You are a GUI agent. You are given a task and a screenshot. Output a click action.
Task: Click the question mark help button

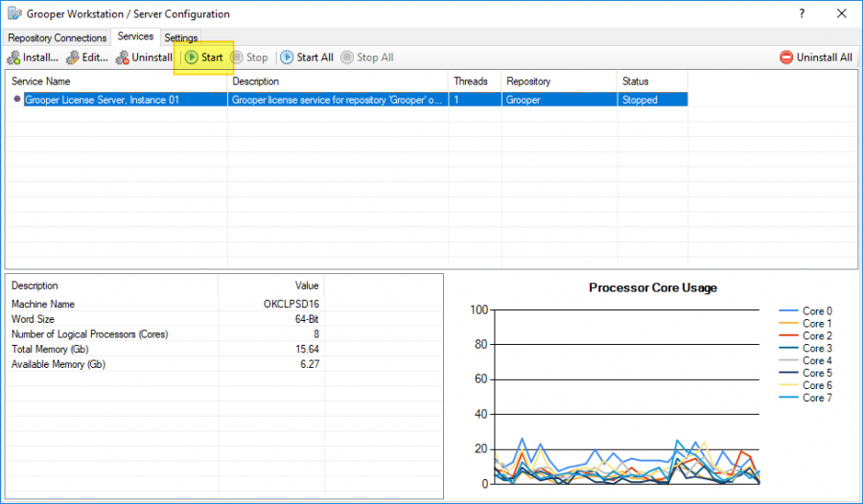[801, 13]
